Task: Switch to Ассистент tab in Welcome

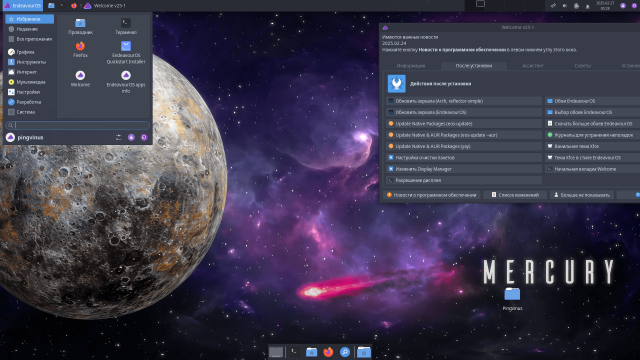Action: pyautogui.click(x=533, y=66)
